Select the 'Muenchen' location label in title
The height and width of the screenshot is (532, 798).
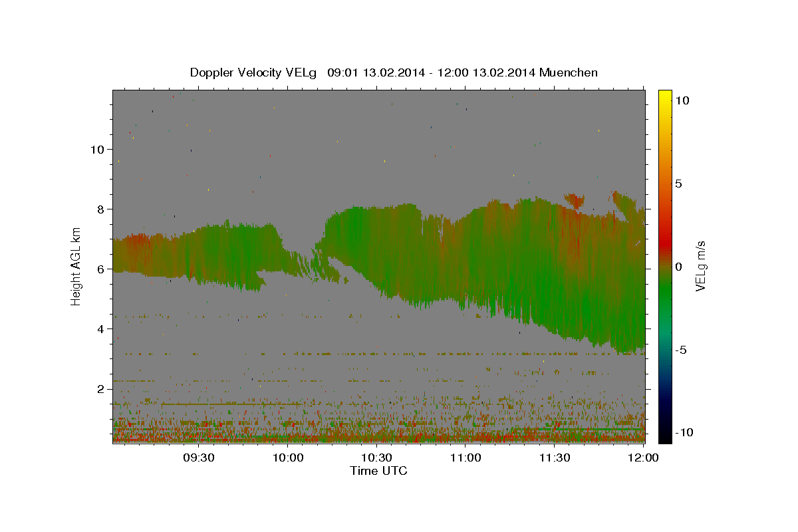(x=569, y=72)
